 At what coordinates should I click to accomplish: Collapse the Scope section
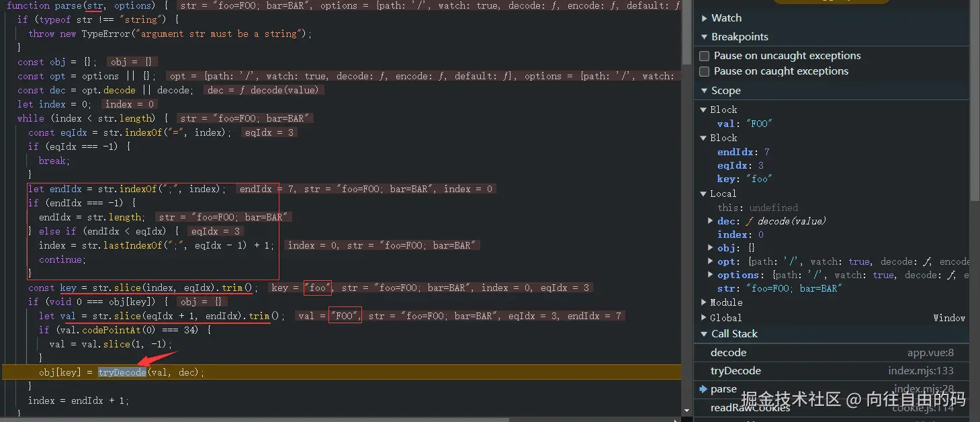(x=705, y=90)
